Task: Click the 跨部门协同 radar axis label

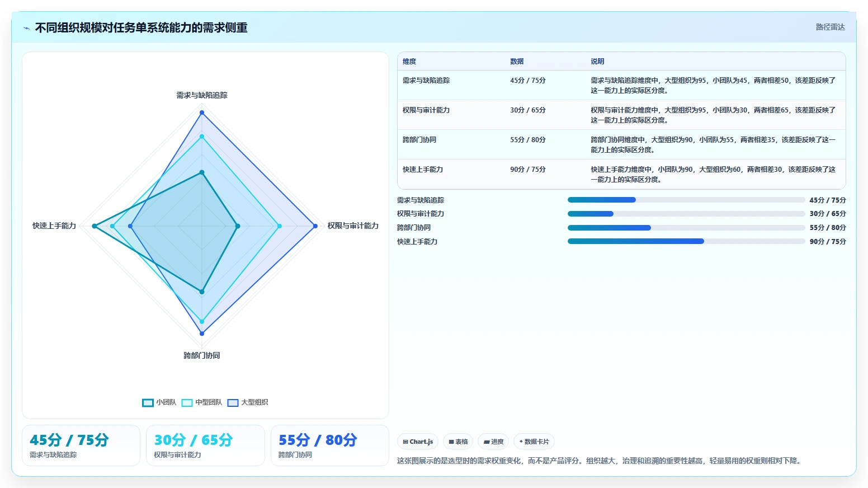Action: 202,355
